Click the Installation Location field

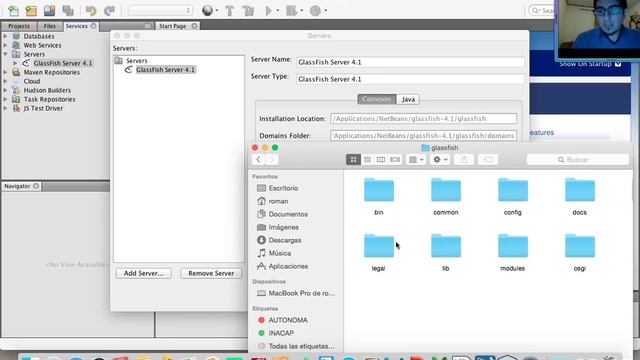pyautogui.click(x=423, y=119)
